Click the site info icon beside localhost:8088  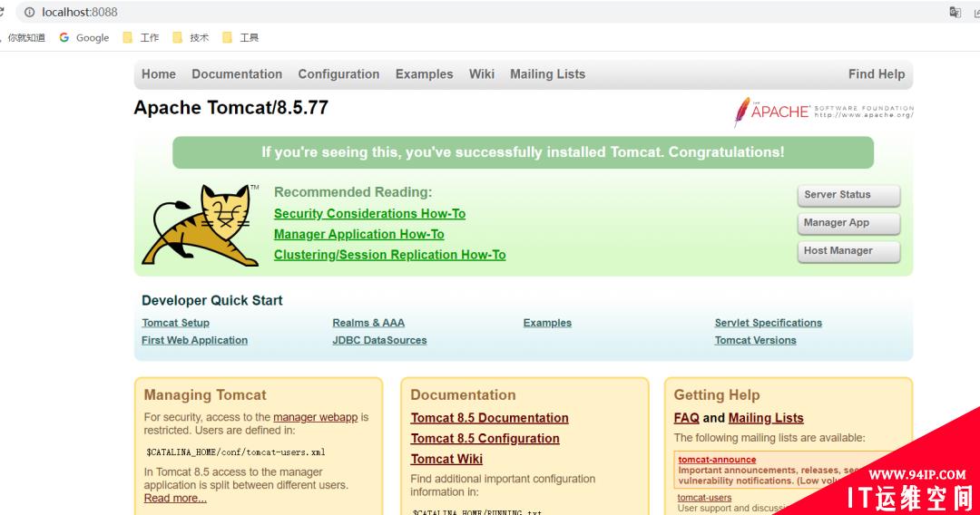point(29,13)
